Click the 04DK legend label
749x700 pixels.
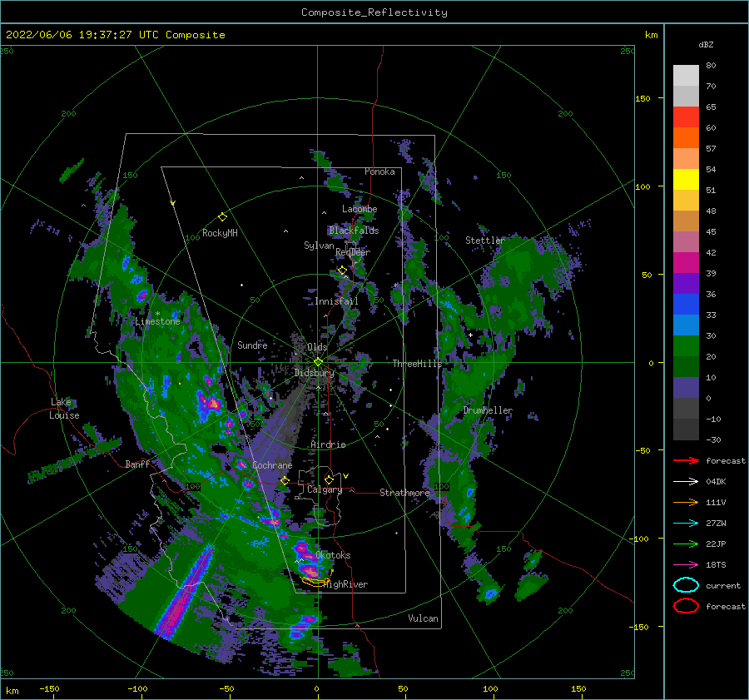(x=716, y=482)
